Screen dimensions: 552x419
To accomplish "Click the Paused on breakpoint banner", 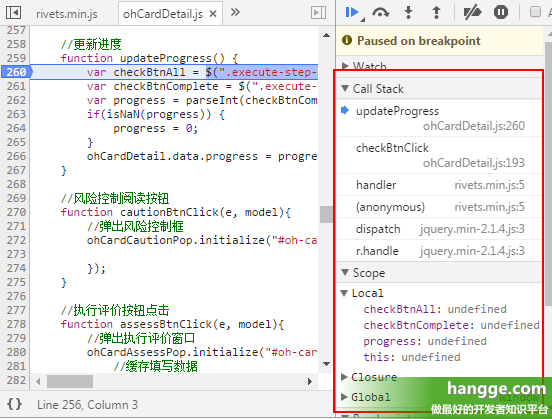I will pos(439,40).
